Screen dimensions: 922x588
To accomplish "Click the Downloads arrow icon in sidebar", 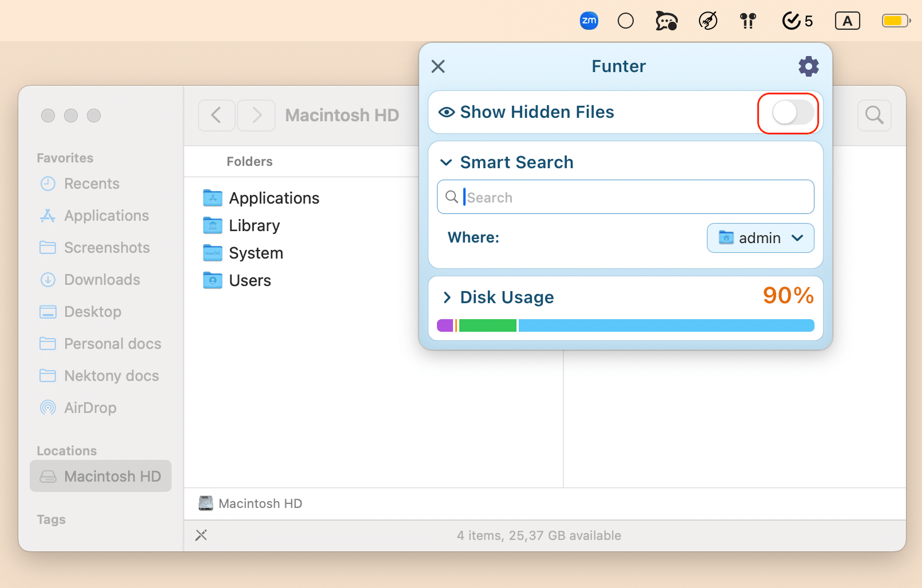I will click(x=48, y=280).
